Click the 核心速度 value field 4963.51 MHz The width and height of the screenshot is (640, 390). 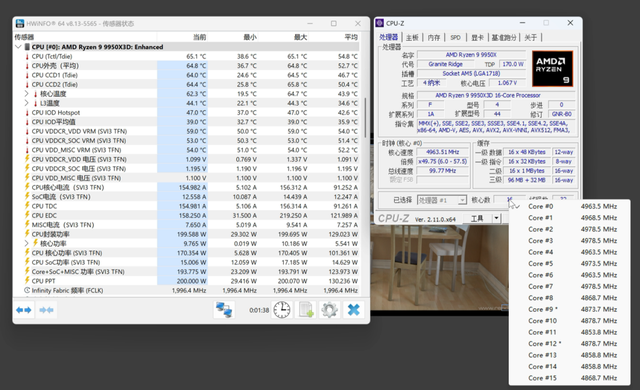(x=442, y=152)
